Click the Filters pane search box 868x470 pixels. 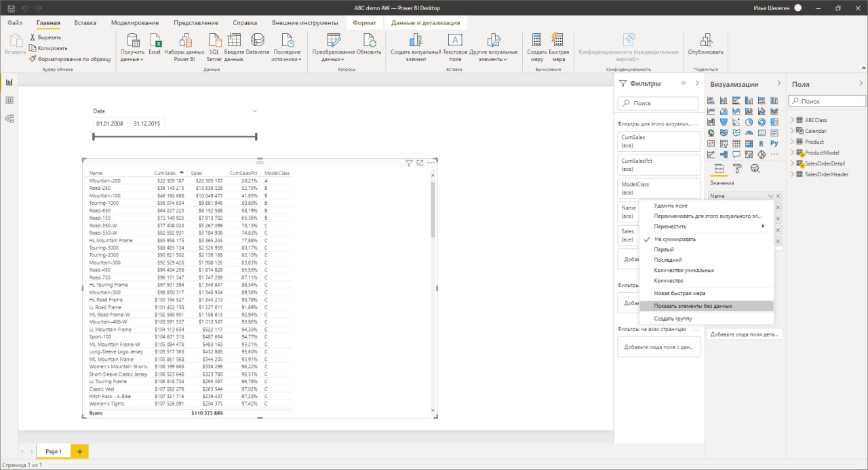[x=658, y=103]
